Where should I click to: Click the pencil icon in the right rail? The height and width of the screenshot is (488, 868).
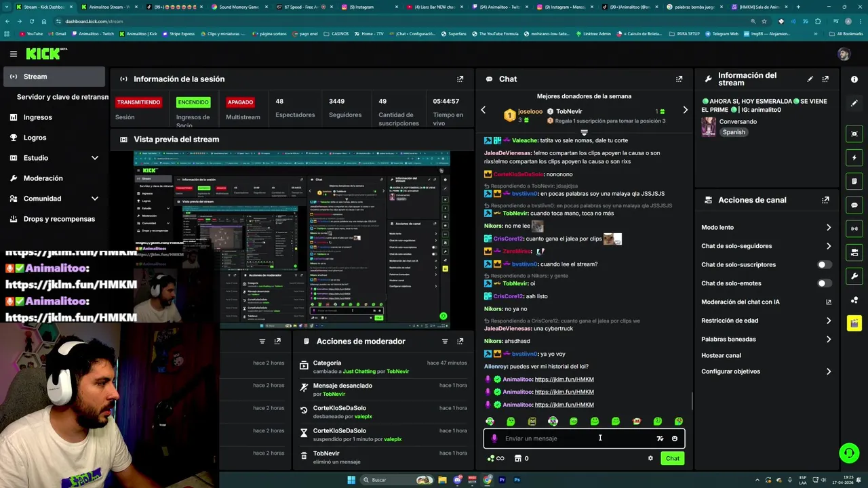click(854, 103)
